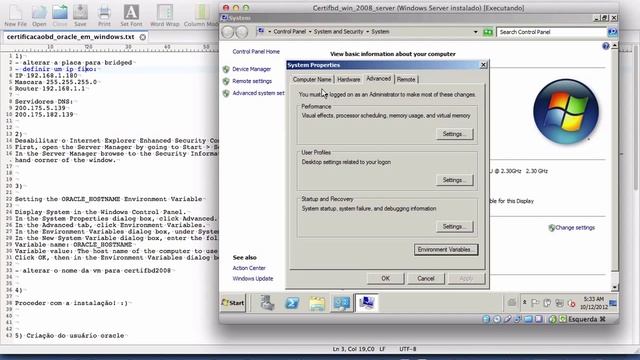This screenshot has height=360, width=640.
Task: Click the System window scrollbar up arrow
Action: click(x=615, y=46)
